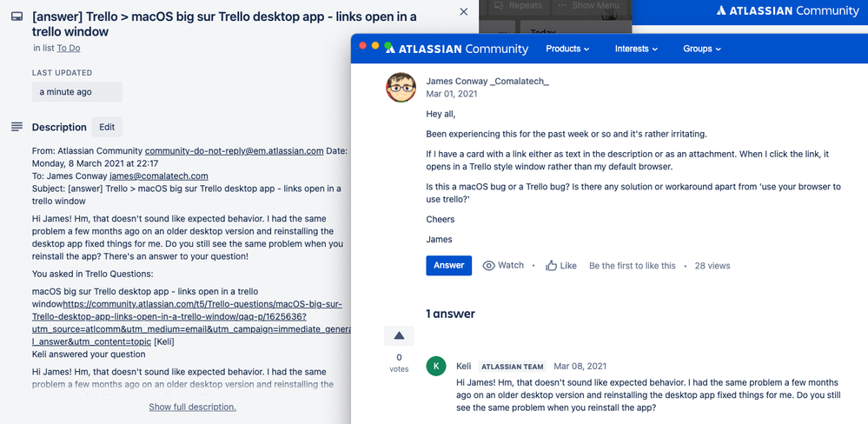
Task: Open james@comalatech.com email link
Action: click(159, 176)
